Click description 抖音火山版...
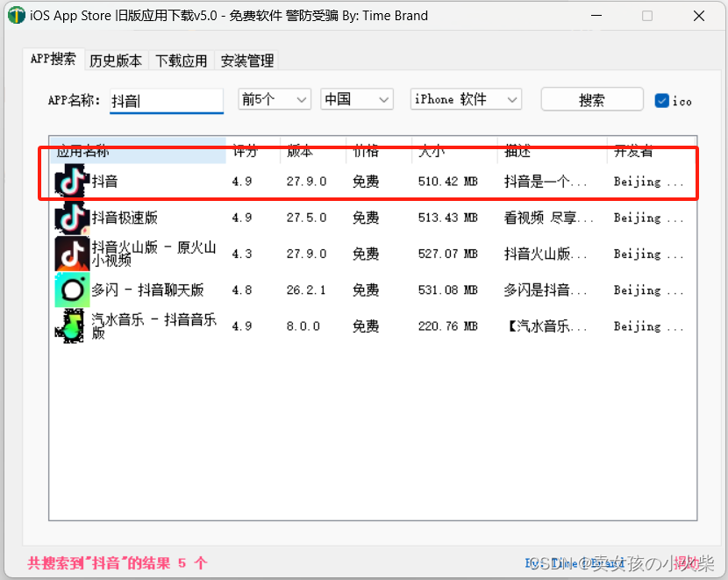The height and width of the screenshot is (580, 728). click(x=546, y=254)
